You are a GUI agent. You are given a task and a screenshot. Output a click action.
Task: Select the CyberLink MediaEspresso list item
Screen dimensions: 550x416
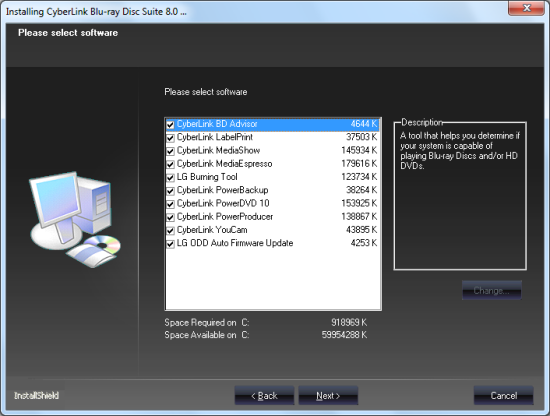[x=273, y=164]
